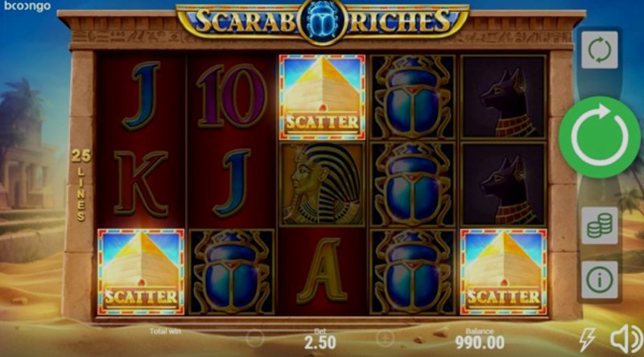Click the Scarab Riches title scarab emblem

[x=323, y=22]
